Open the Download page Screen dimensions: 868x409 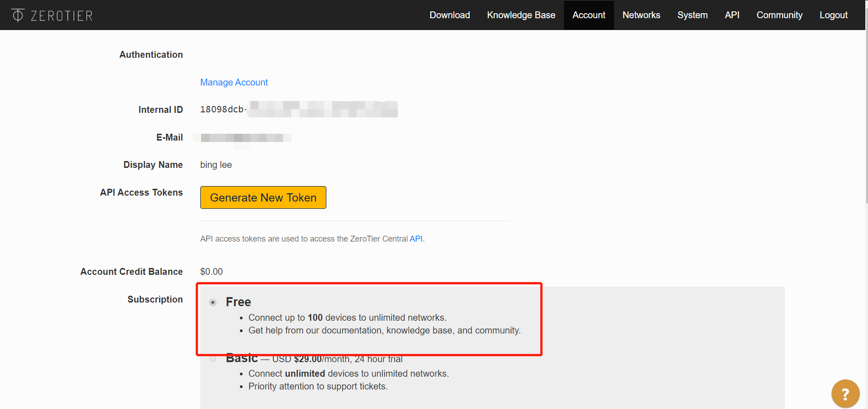450,15
